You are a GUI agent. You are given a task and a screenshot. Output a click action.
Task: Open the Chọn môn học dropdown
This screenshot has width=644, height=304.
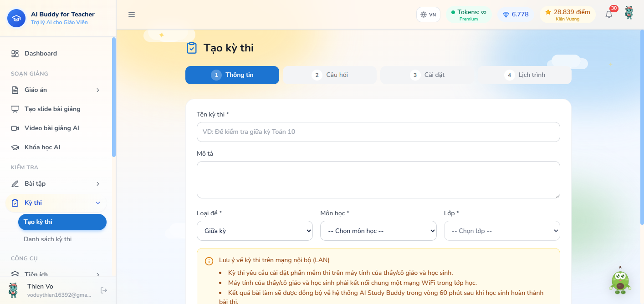tap(378, 231)
